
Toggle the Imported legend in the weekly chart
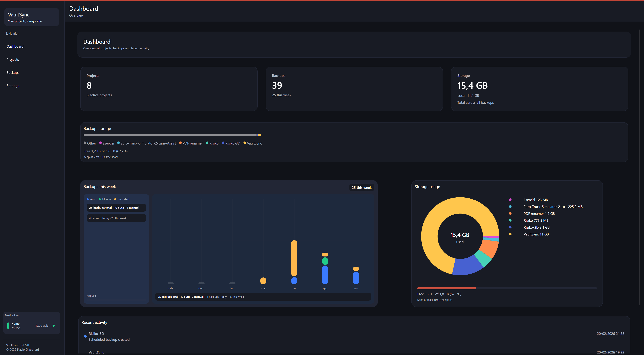coord(122,199)
